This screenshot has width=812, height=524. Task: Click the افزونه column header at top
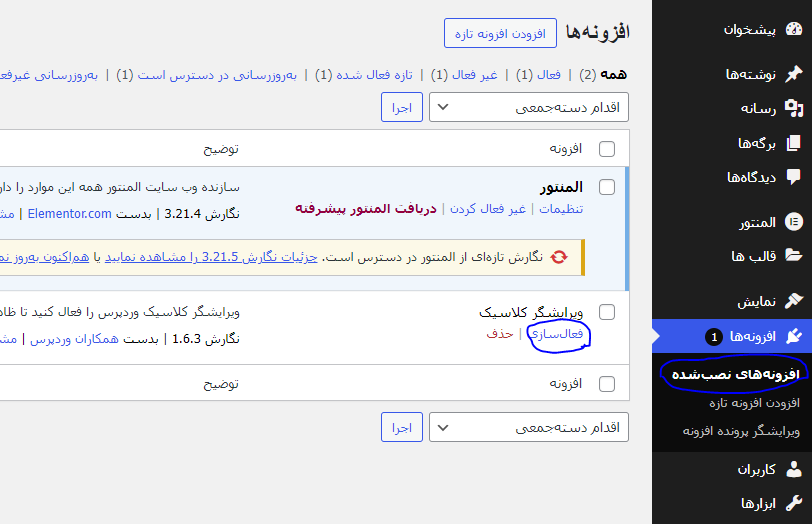tap(566, 149)
